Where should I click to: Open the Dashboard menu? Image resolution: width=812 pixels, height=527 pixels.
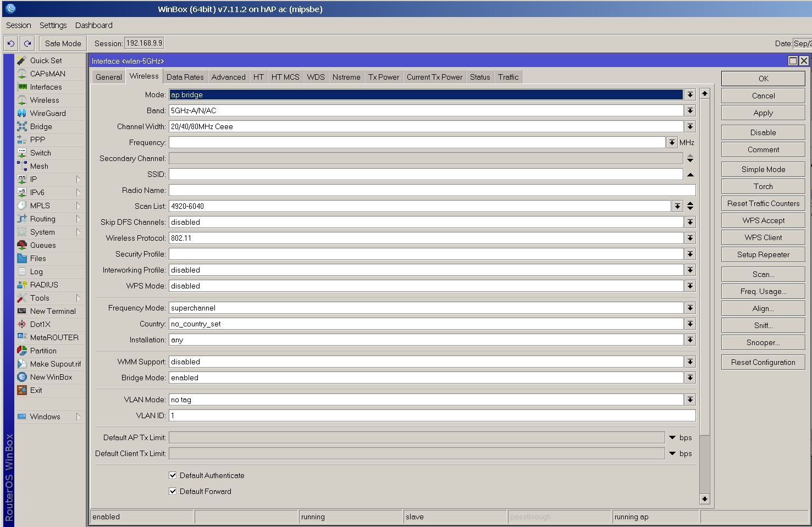tap(94, 25)
